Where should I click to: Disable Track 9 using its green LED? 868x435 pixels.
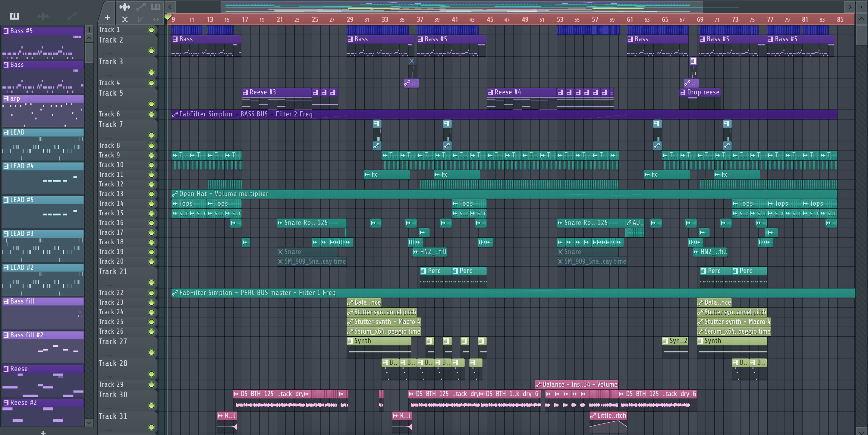(152, 155)
